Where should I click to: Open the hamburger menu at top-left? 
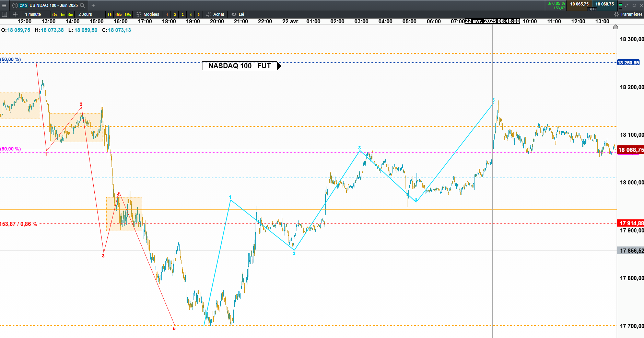[x=4, y=5]
